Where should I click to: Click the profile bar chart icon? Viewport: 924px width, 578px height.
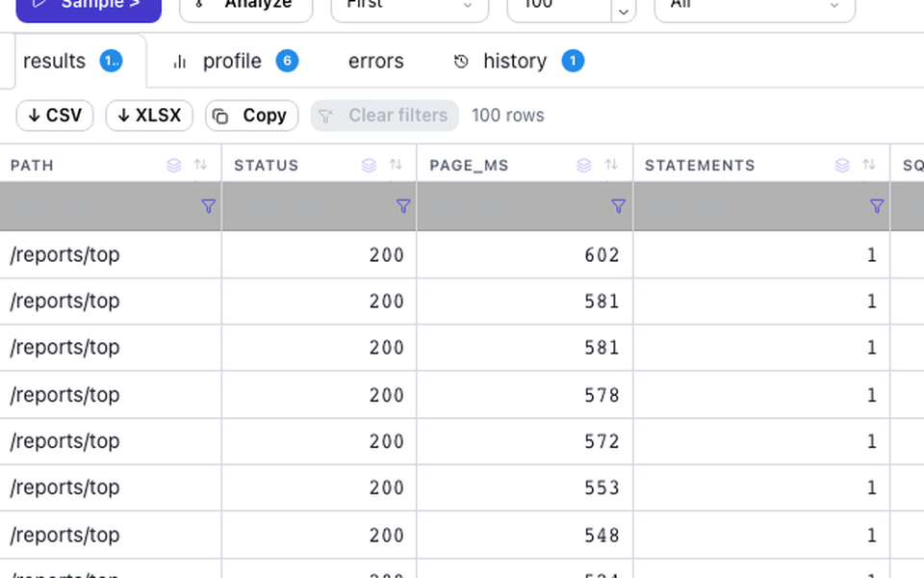(x=180, y=62)
